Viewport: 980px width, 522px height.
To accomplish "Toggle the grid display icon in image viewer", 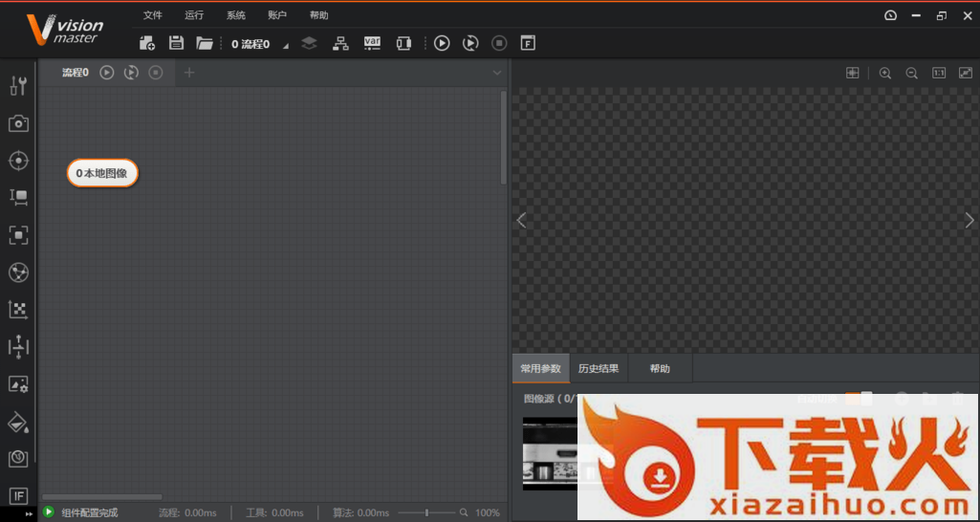I will (853, 73).
